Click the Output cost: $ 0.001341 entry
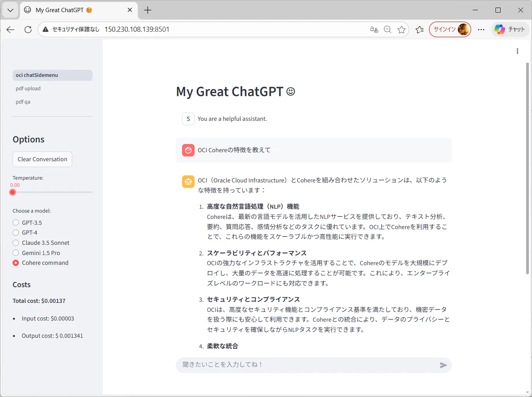The width and height of the screenshot is (532, 397). click(x=52, y=336)
